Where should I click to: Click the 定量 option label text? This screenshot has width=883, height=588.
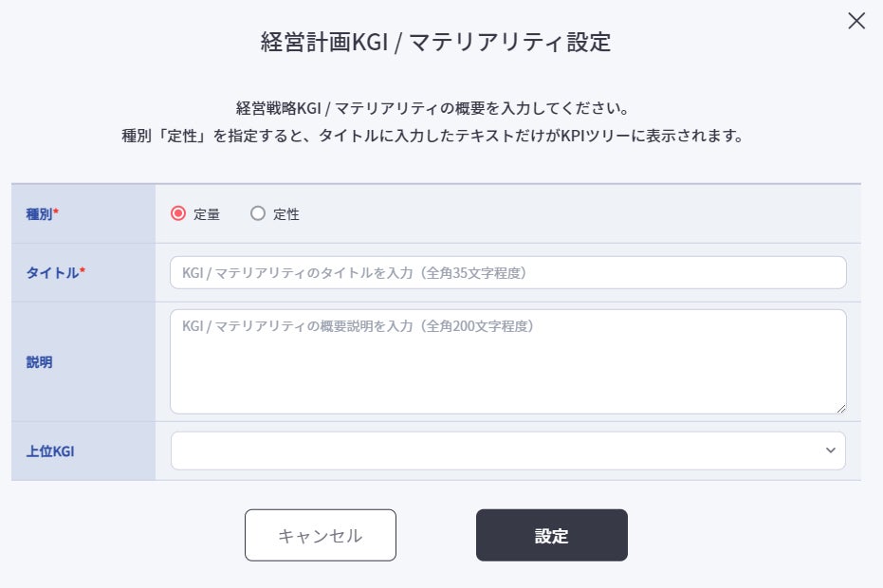(x=207, y=214)
